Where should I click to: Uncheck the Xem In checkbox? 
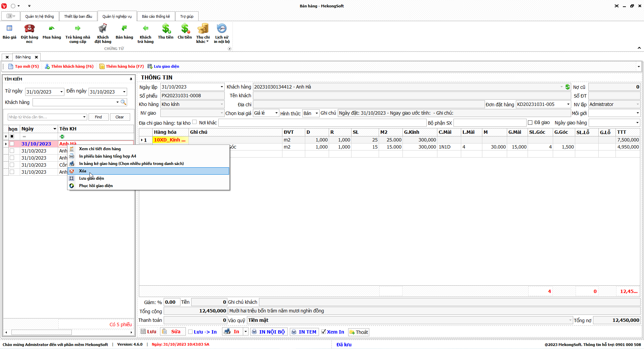pyautogui.click(x=324, y=332)
